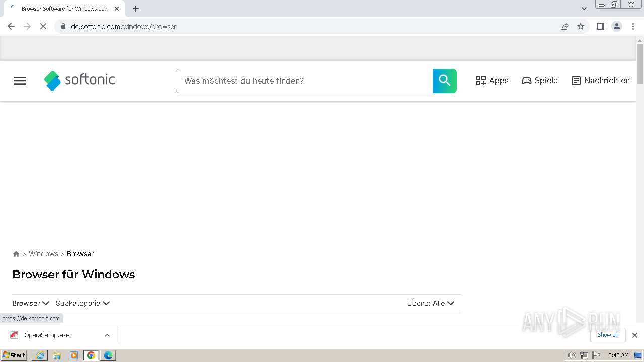Open the Nachrichten section
Image resolution: width=644 pixels, height=362 pixels.
601,81
